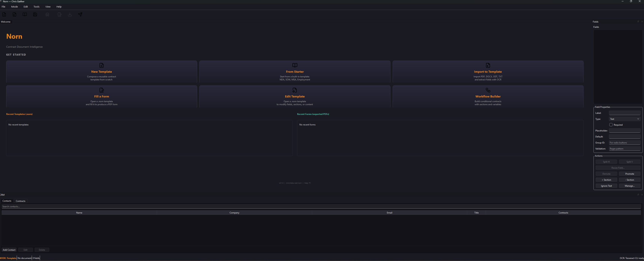Click the fill-form pencil toolbar icon

[x=60, y=14]
